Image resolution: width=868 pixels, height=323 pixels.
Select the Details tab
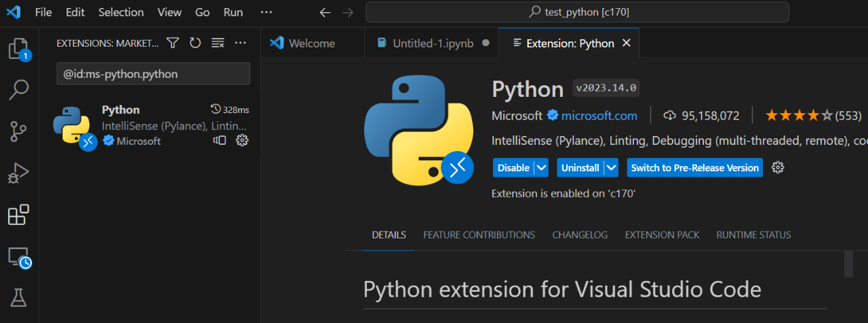[x=389, y=235]
